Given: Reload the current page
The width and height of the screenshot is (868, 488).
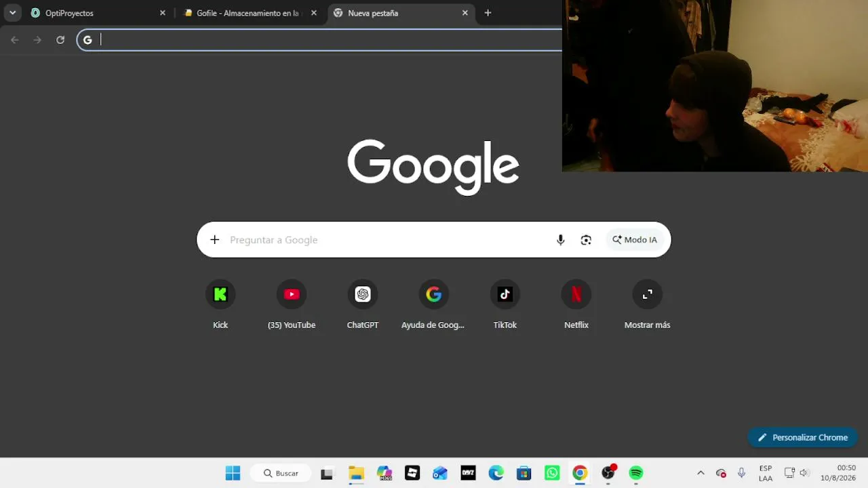Looking at the screenshot, I should (x=60, y=40).
